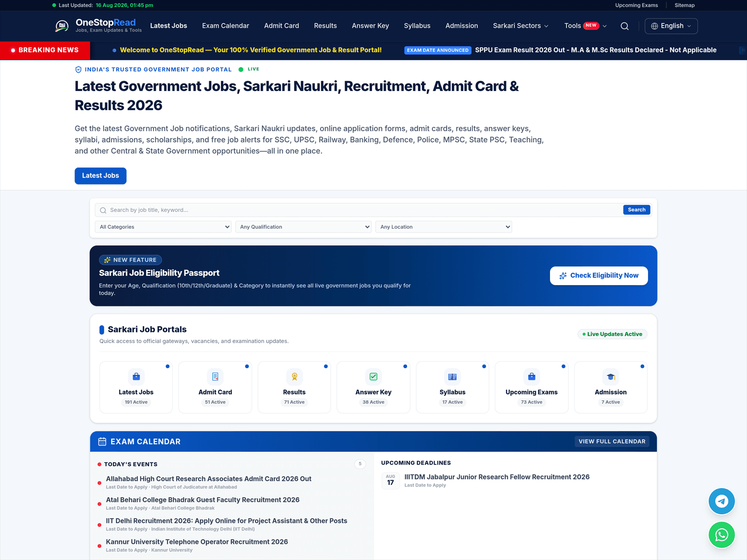Click the 'Sarkari Job Portals' heading

coord(147,329)
